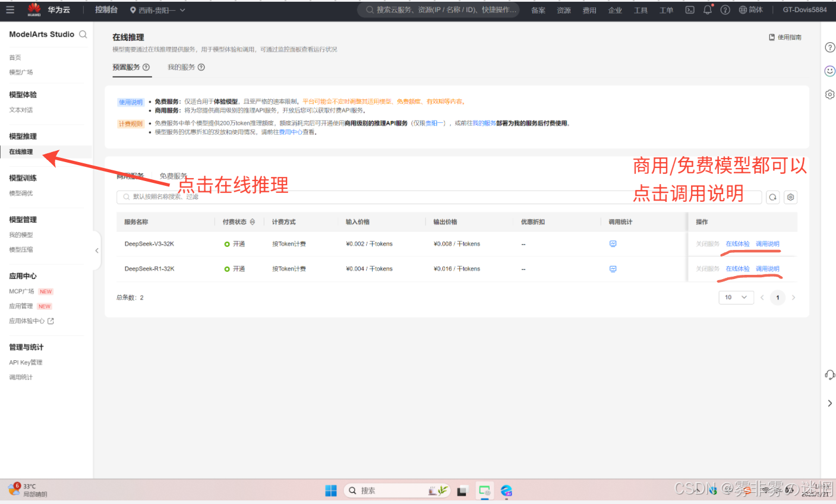Viewport: 836px width, 504px height.
Task: Select 在线推理 in the sidebar
Action: click(x=21, y=152)
